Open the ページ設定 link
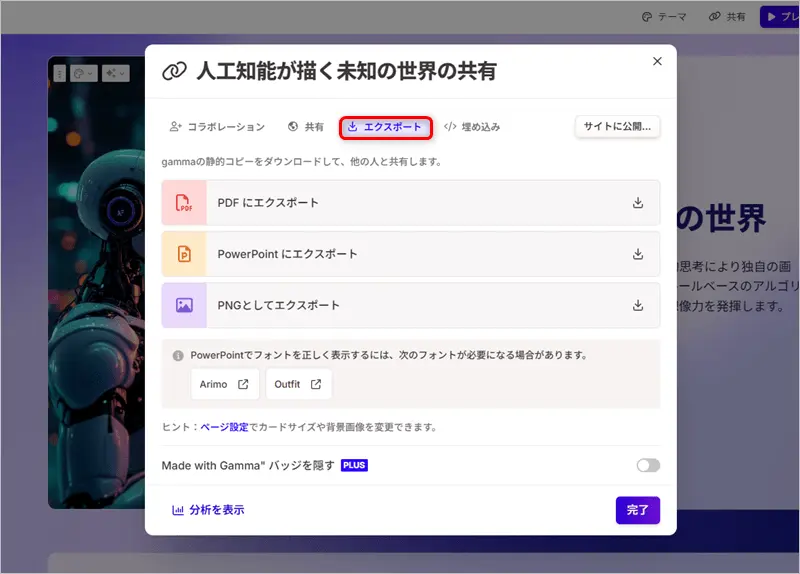 [224, 427]
